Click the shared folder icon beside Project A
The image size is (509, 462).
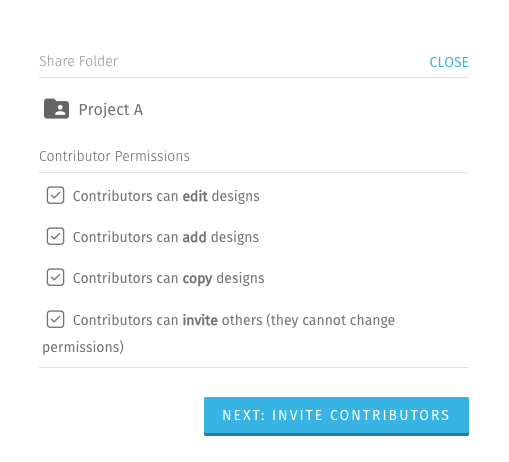[x=56, y=109]
